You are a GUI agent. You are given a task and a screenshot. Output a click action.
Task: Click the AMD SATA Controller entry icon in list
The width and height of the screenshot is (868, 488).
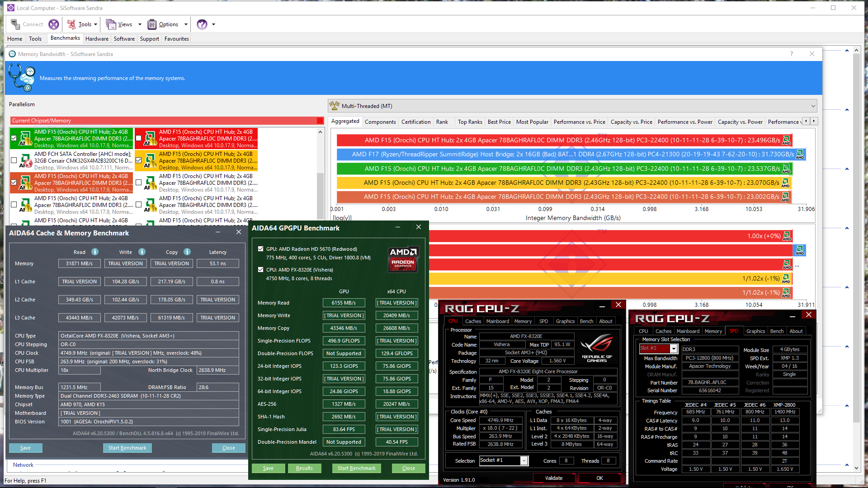pos(26,161)
